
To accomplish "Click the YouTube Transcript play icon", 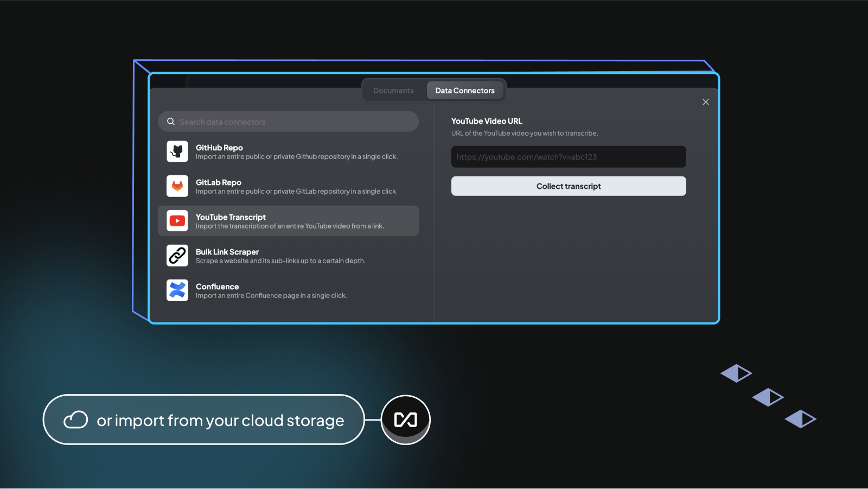I will pos(177,221).
